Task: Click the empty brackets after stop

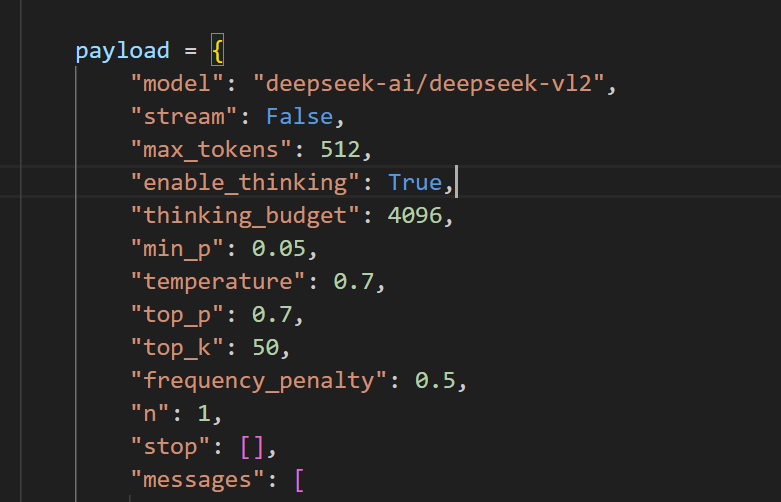Action: (x=252, y=447)
